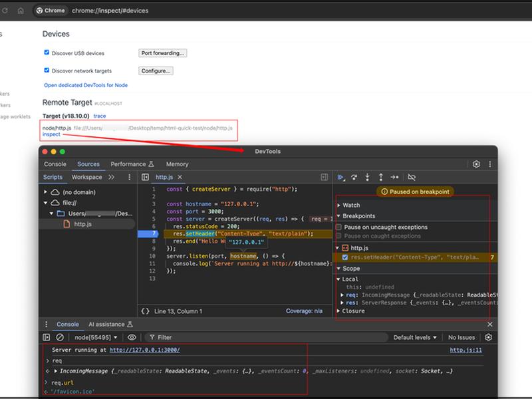532x399 pixels.
Task: Show more navigator tabs chevron
Action: click(111, 177)
